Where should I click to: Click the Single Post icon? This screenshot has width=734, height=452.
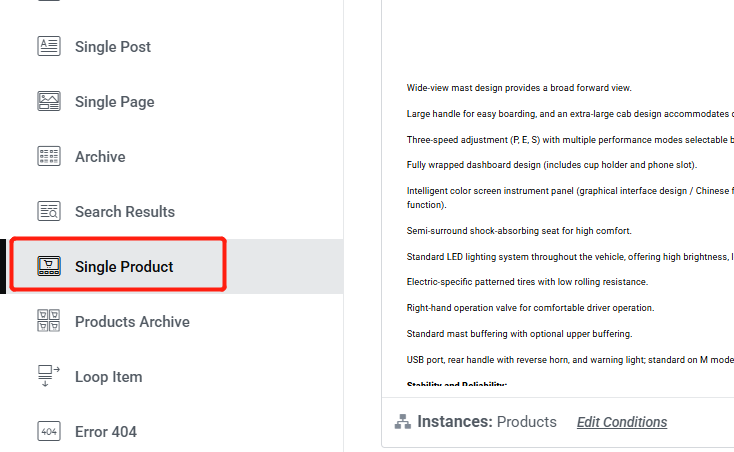(x=49, y=46)
